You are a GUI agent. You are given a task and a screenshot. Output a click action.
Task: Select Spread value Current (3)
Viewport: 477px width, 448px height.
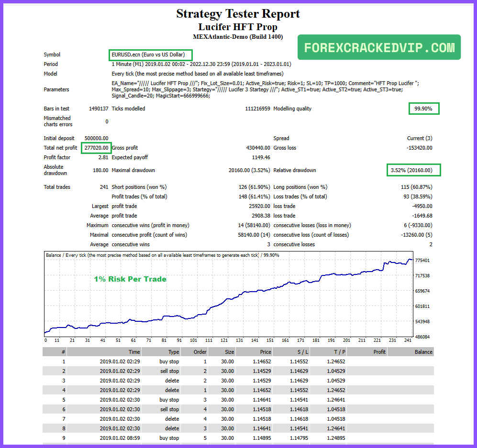pyautogui.click(x=420, y=138)
